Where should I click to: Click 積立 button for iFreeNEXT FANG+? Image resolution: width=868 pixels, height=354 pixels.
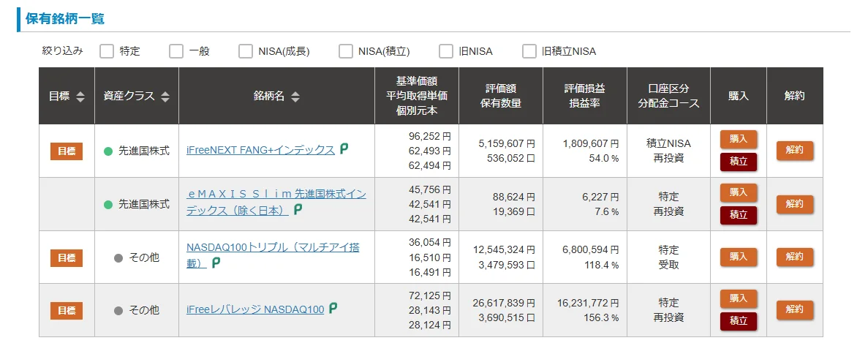click(x=739, y=162)
